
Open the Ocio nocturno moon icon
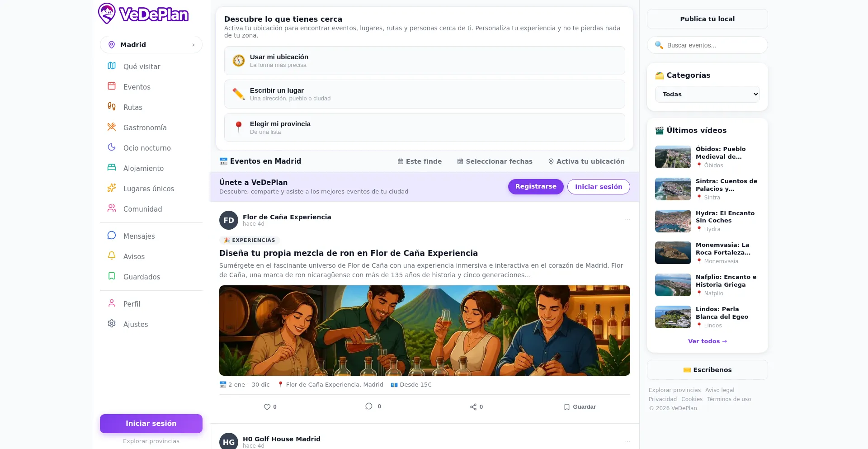click(112, 147)
